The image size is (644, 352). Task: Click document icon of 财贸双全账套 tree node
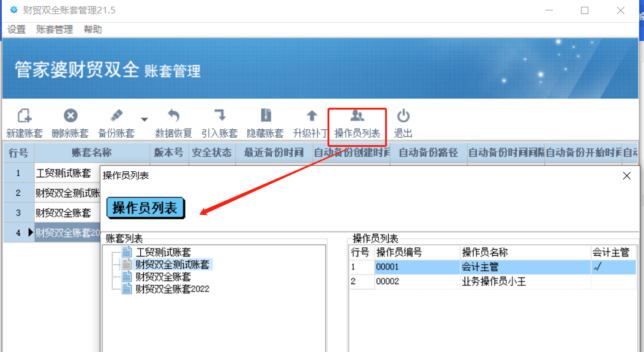pyautogui.click(x=127, y=277)
